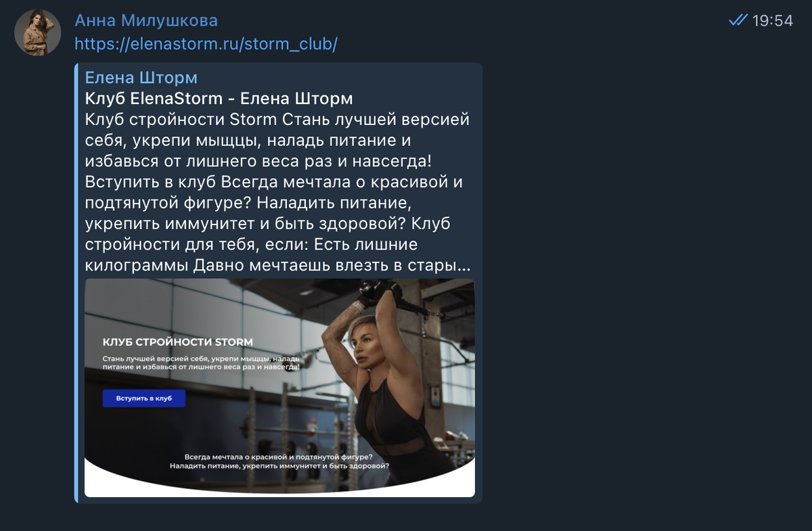Open the elenastorm.ru/storm_club link
Screen dimensions: 812x531
(x=206, y=44)
